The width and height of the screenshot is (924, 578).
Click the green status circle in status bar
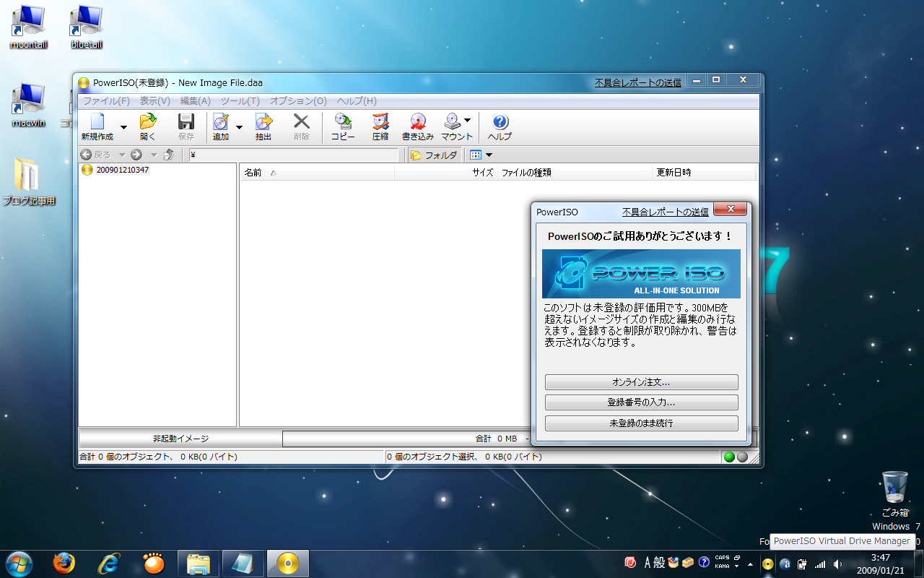point(729,457)
